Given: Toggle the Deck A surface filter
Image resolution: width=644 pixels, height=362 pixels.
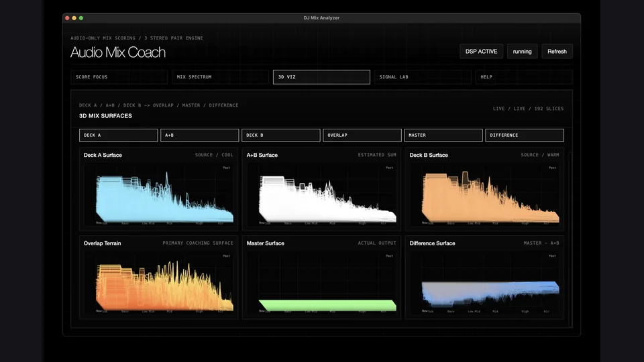Looking at the screenshot, I should pyautogui.click(x=118, y=135).
